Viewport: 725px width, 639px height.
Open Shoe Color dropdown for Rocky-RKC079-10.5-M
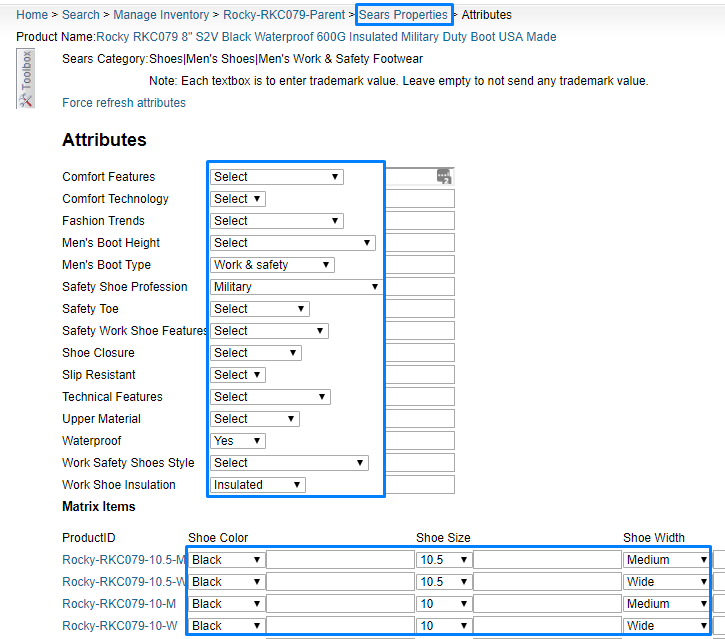coord(227,560)
